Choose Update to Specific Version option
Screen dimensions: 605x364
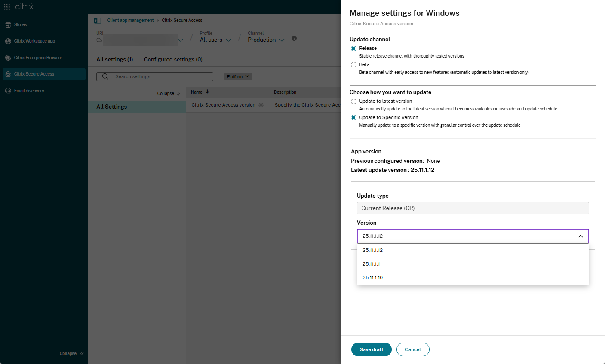[353, 118]
